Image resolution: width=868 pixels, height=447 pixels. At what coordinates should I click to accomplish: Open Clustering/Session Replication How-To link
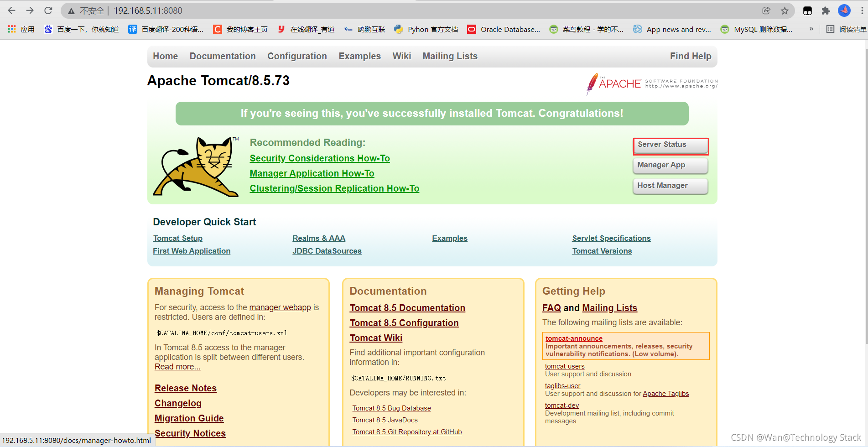click(x=334, y=188)
